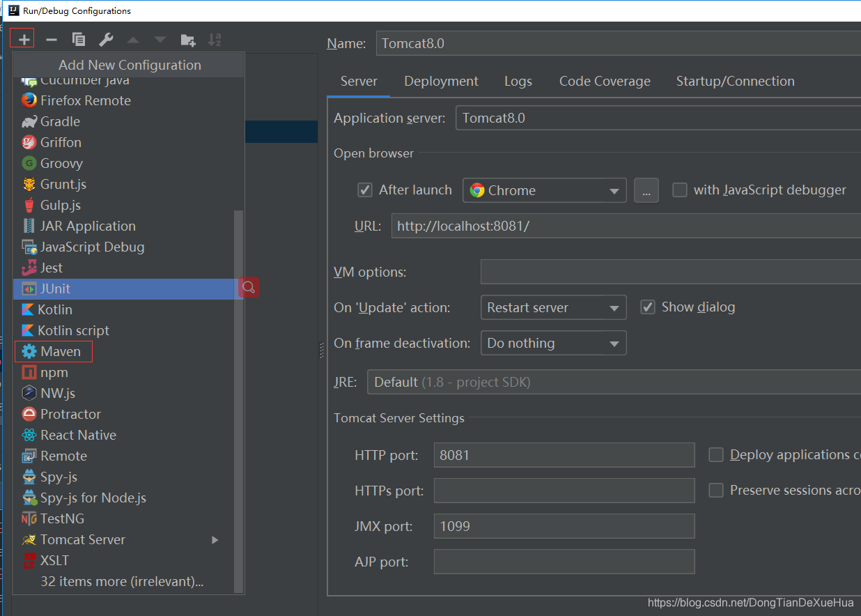Click the red search magnifier icon

pos(249,287)
